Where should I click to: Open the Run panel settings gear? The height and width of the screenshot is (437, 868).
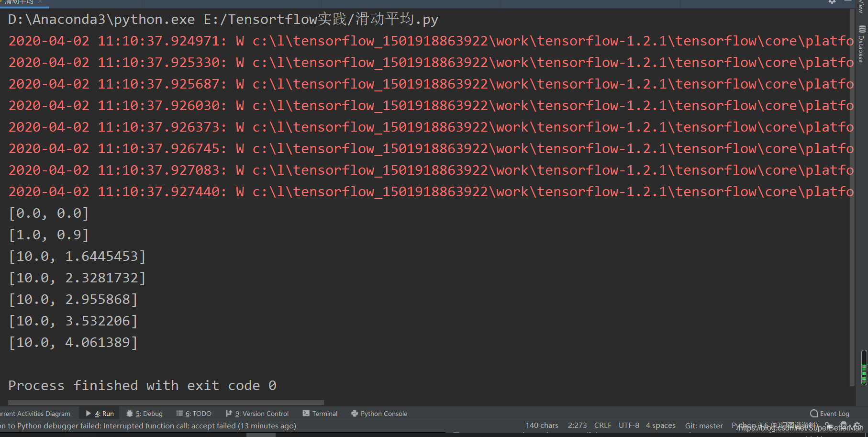coord(832,2)
